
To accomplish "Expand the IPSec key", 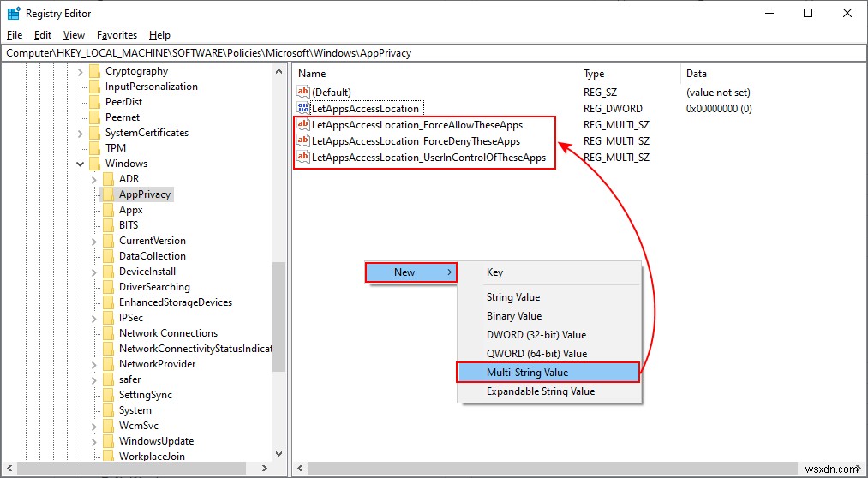I will click(x=94, y=318).
